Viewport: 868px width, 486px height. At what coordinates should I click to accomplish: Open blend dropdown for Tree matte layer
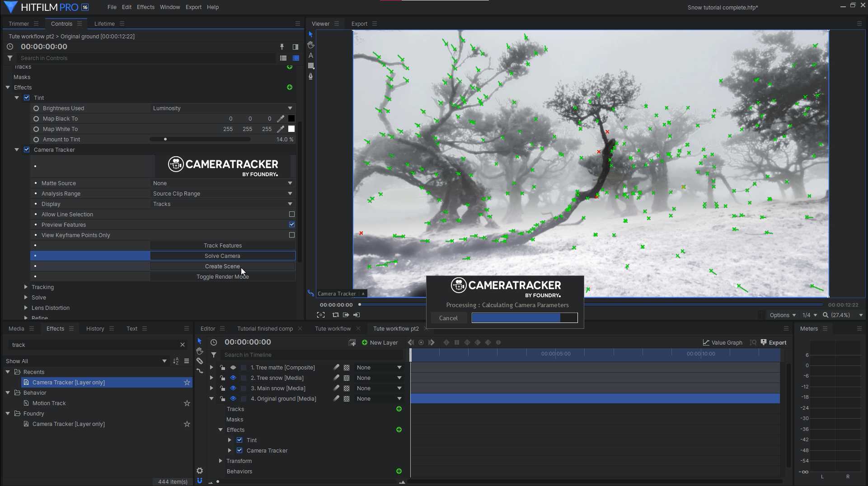click(x=379, y=368)
